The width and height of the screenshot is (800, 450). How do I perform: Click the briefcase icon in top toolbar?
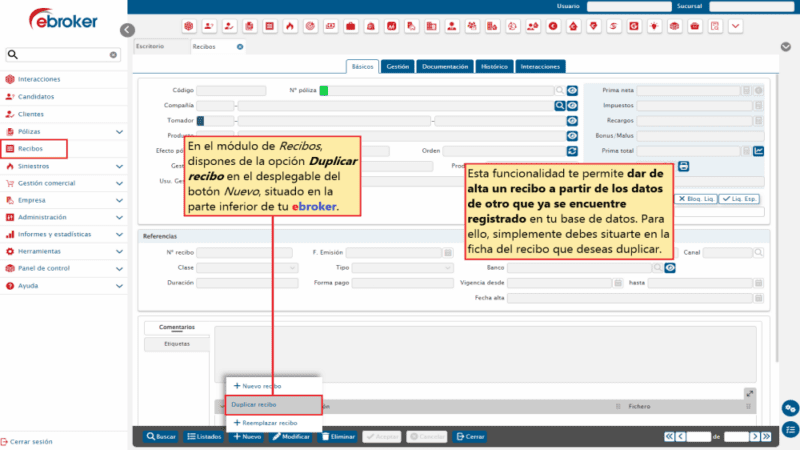point(351,26)
